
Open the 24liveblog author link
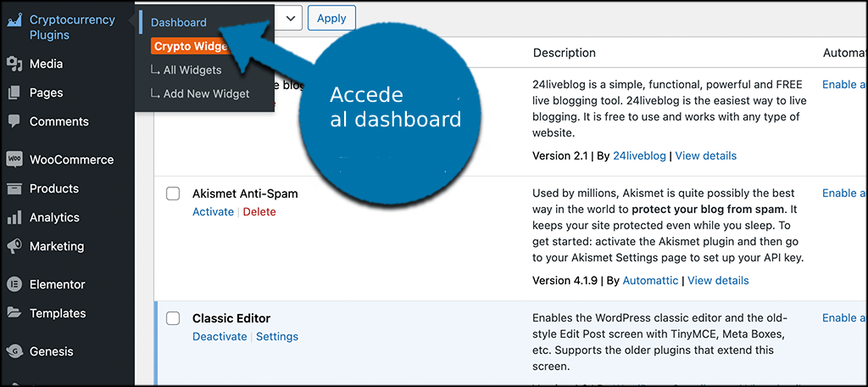(639, 156)
